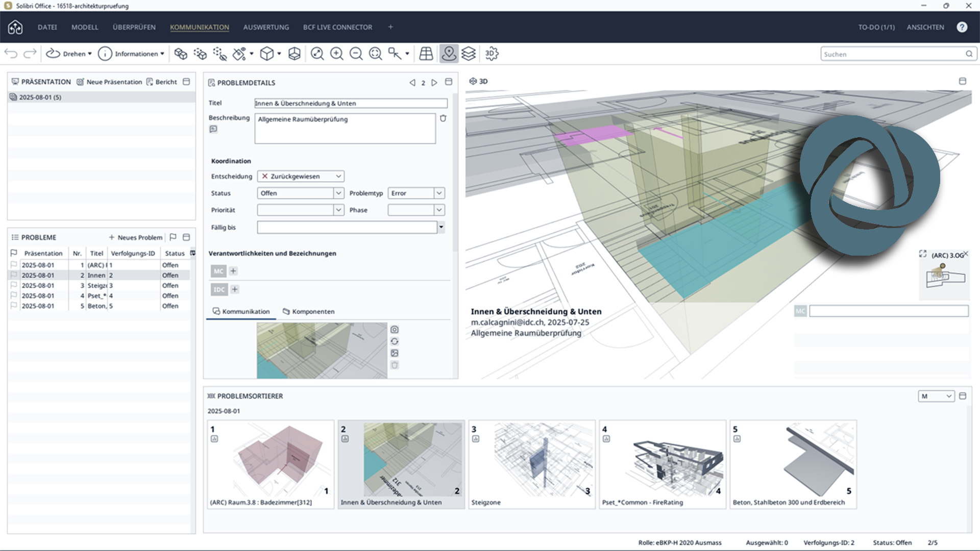
Task: Toggle the map location pin tool
Action: (x=449, y=54)
